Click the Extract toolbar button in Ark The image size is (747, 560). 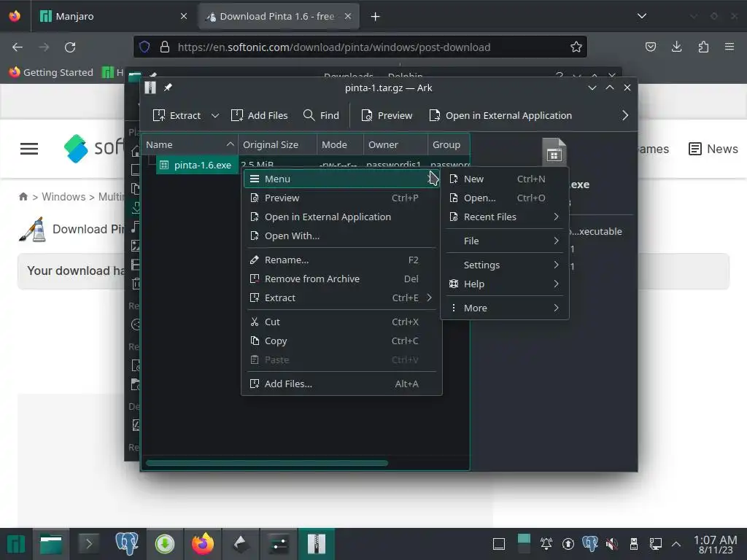177,116
